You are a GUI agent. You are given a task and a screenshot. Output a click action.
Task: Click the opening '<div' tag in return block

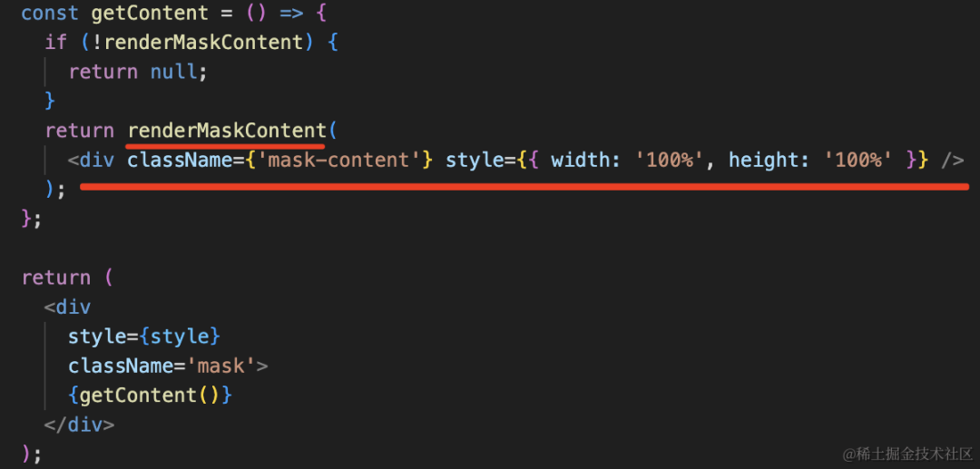click(x=67, y=307)
